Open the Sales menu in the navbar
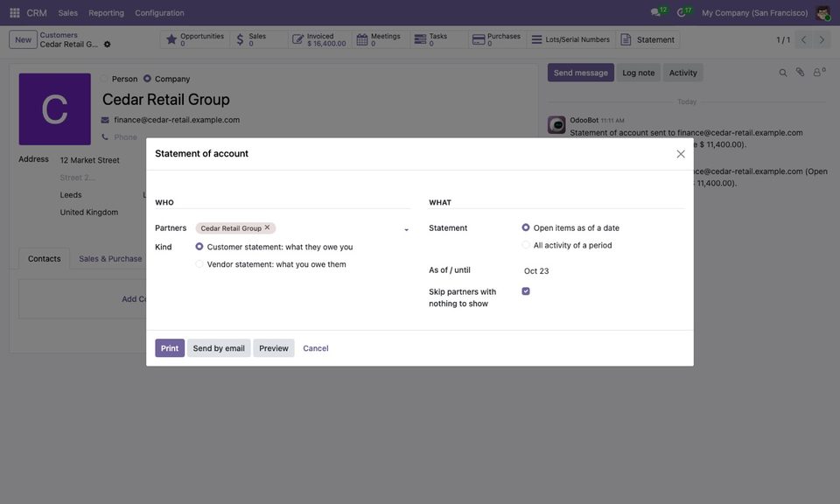 tap(68, 13)
